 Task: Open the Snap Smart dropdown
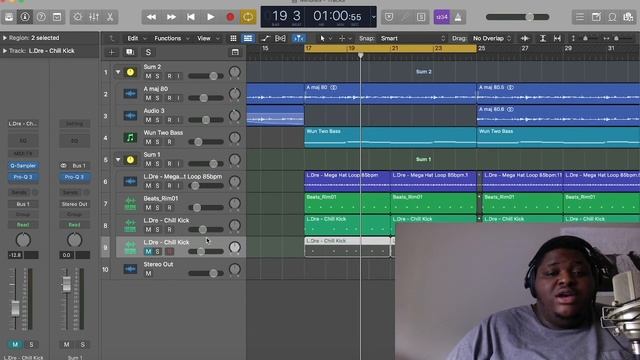(413, 38)
